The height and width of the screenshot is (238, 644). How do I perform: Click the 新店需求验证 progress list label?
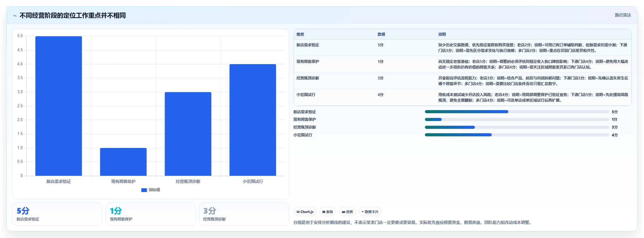point(304,112)
